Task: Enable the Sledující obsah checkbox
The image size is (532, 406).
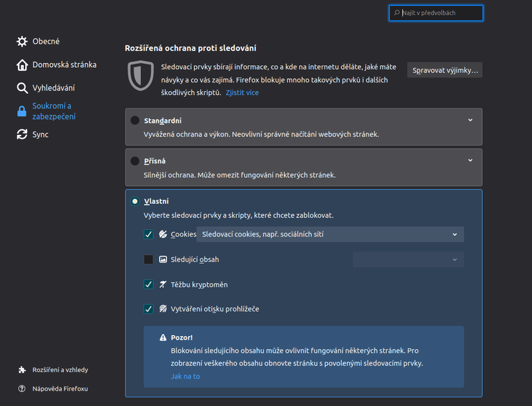Action: (x=149, y=259)
